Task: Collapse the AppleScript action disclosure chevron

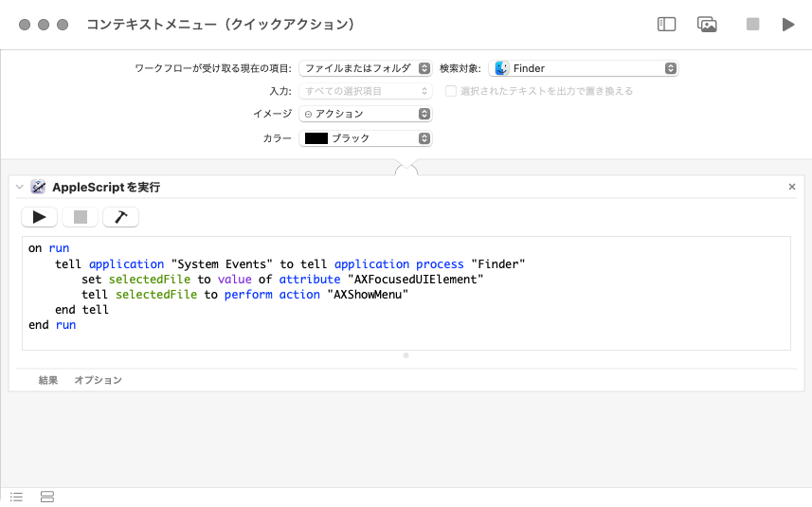Action: click(x=19, y=188)
